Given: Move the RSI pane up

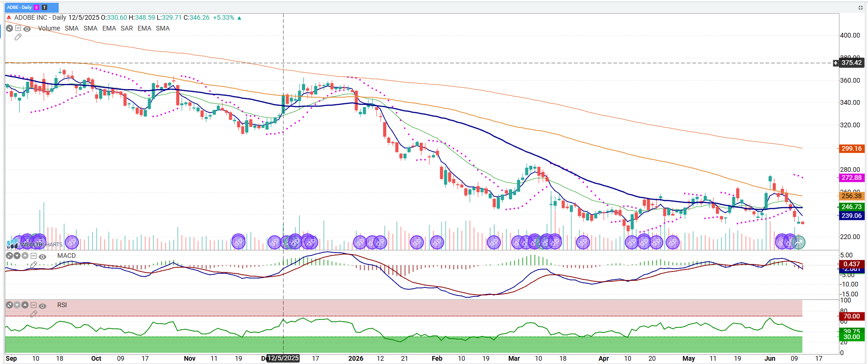Looking at the screenshot, I should point(25,305).
